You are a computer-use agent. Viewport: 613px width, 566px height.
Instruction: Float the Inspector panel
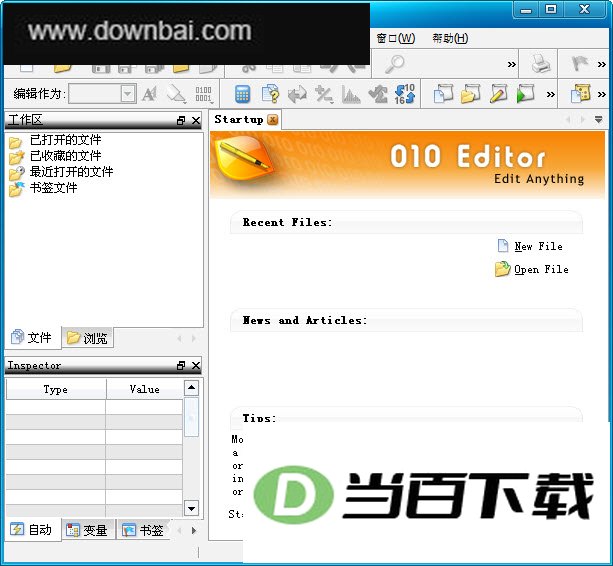[x=181, y=365]
